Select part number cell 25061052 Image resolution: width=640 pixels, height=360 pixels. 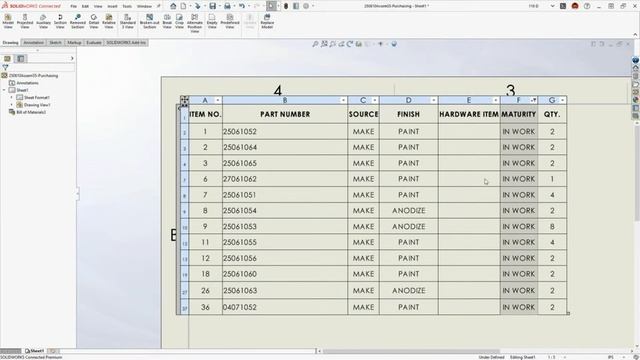point(285,131)
